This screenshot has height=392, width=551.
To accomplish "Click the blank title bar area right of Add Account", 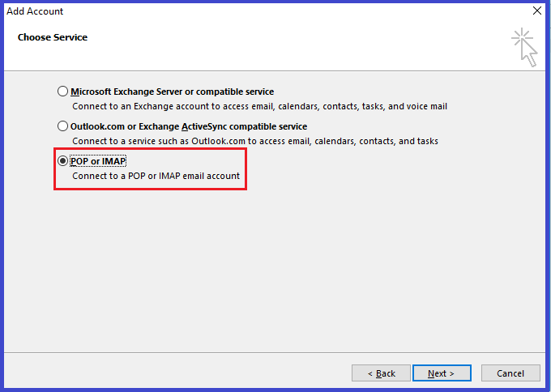I will 295,11.
